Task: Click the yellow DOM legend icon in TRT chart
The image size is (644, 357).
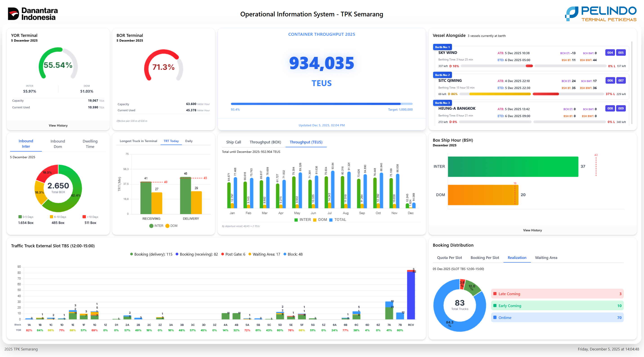Action: point(167,226)
